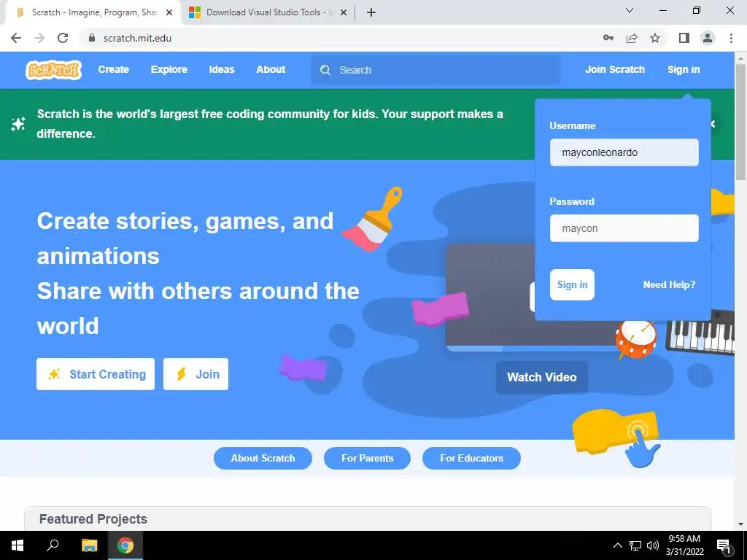The height and width of the screenshot is (560, 747).
Task: Open the About menu item
Action: 271,69
